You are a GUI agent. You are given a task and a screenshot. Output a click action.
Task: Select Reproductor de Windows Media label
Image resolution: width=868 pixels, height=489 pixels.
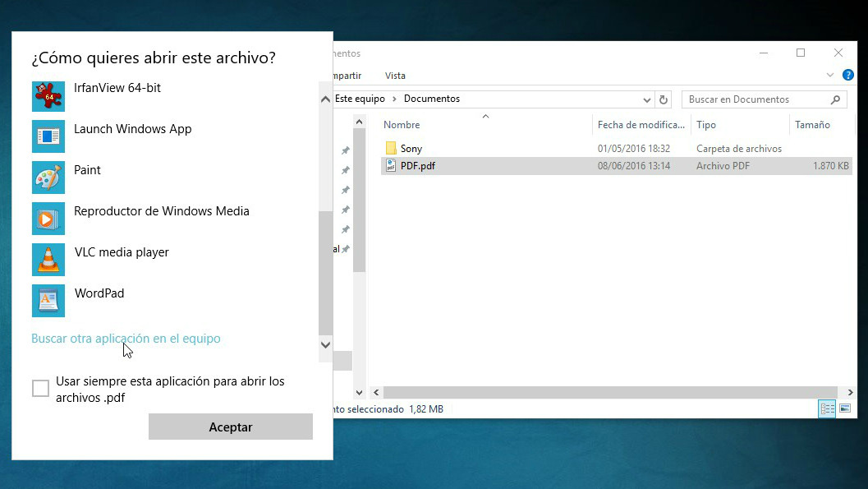click(x=162, y=211)
